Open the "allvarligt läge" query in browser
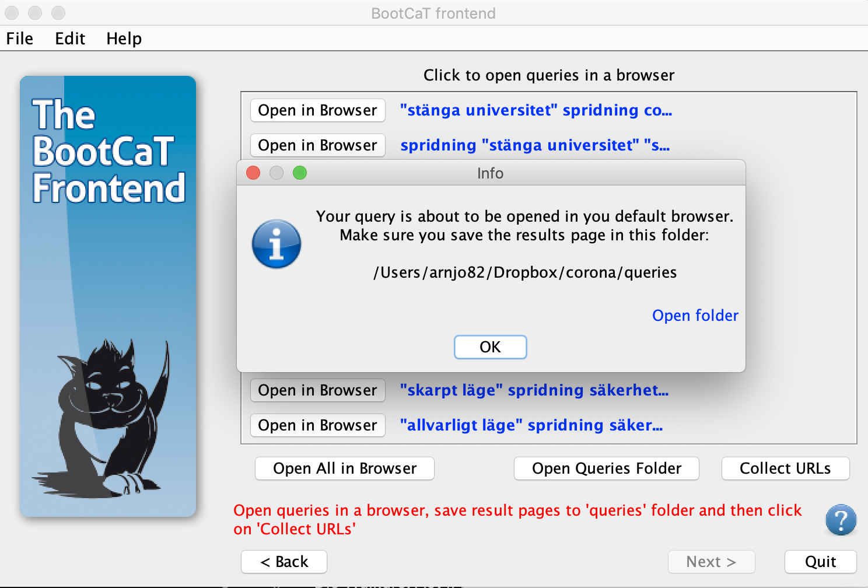The height and width of the screenshot is (588, 868). coord(318,425)
